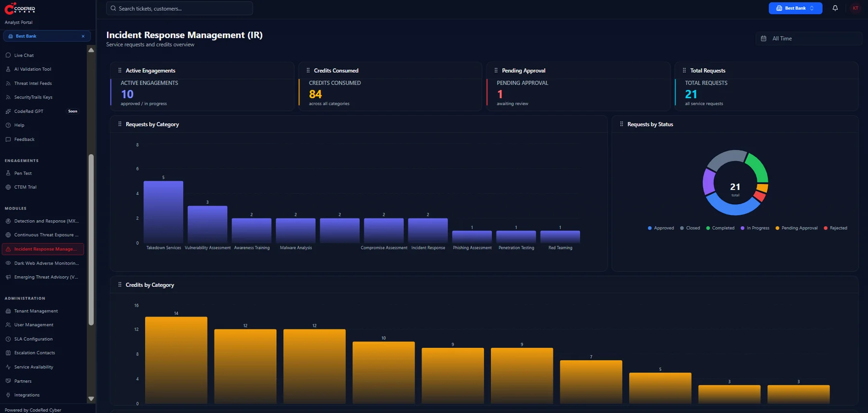Click the sidebar scroll down arrow
Image resolution: width=868 pixels, height=413 pixels.
(x=91, y=399)
